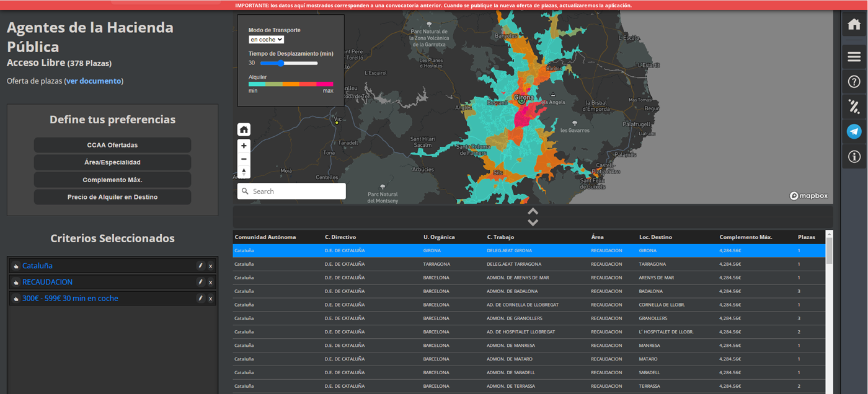Viewport: 868px width, 394px height.
Task: Open the hamburger menu in right sidebar
Action: click(854, 57)
